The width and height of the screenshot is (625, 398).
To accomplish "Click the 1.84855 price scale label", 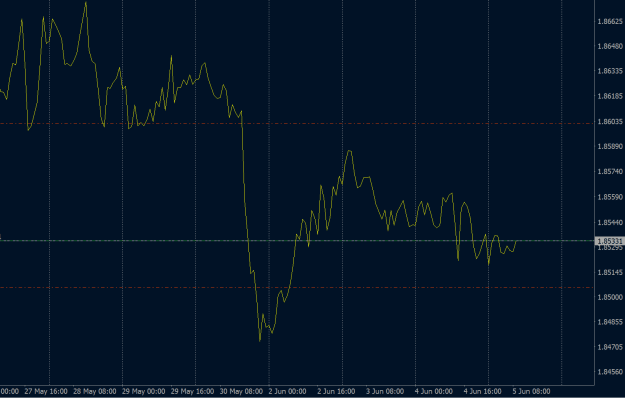I will click(x=610, y=322).
